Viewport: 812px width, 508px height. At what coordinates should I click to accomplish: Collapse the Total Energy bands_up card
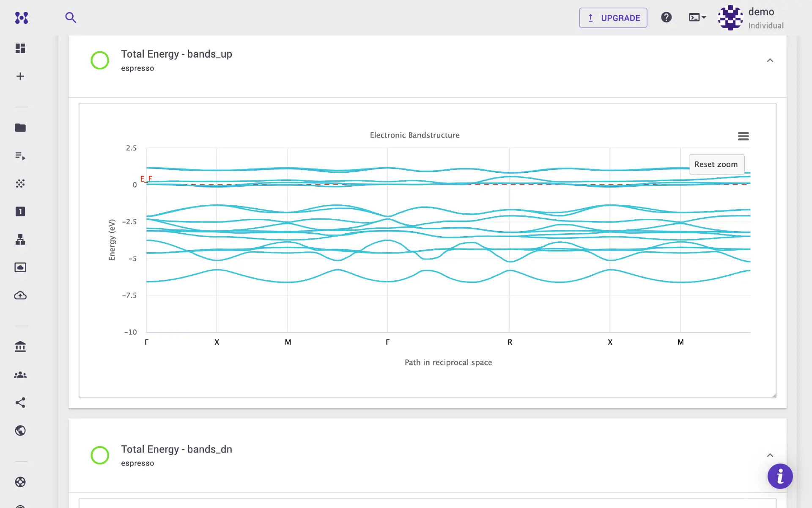click(770, 60)
